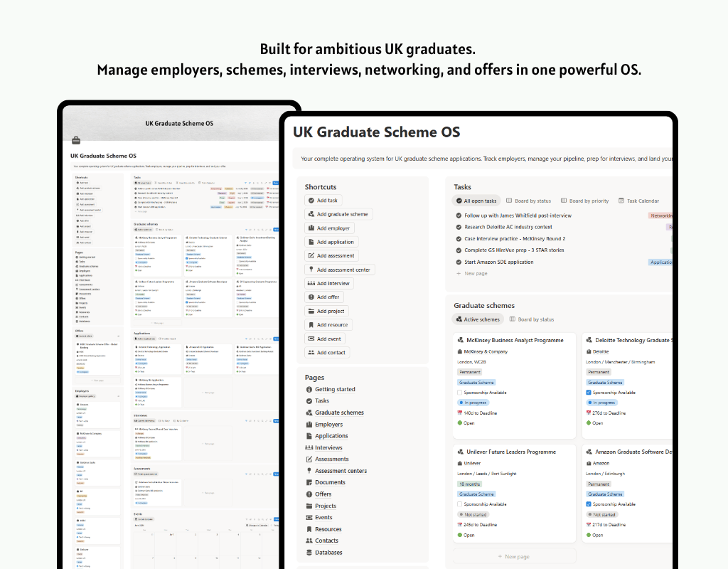Click the Add project shortcut button
This screenshot has width=728, height=569.
point(326,312)
